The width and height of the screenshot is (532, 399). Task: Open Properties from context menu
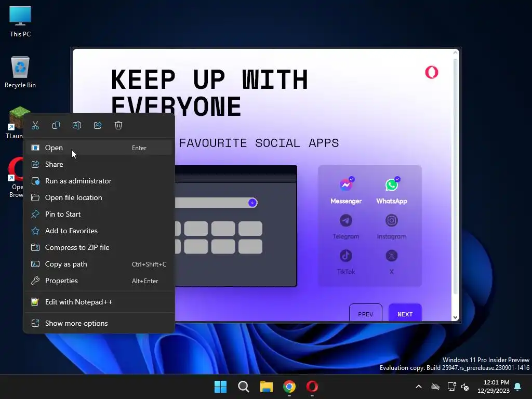pyautogui.click(x=99, y=281)
